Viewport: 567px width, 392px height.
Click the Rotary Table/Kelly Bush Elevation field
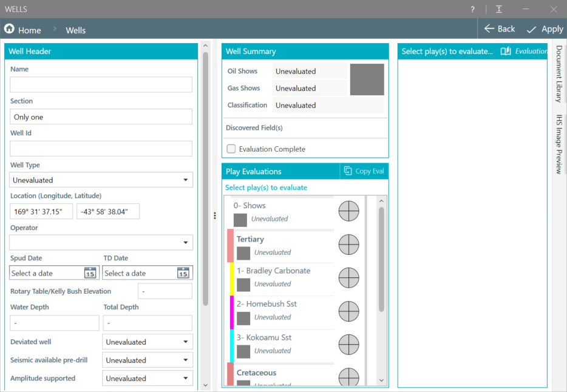click(x=165, y=291)
